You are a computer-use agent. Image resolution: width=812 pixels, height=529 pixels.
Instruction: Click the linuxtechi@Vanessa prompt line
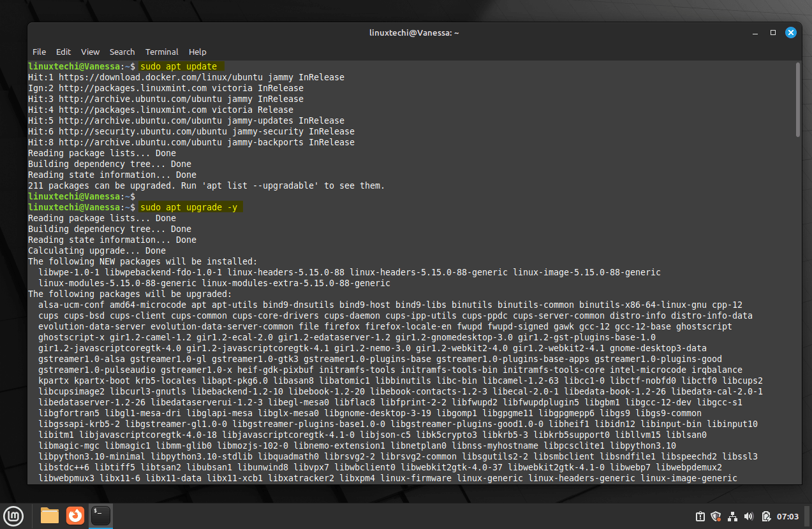(x=68, y=66)
